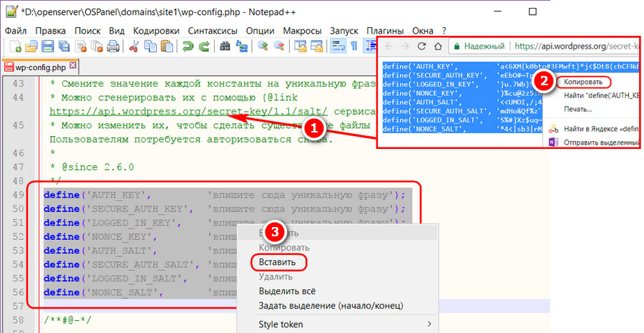644x333 pixels.
Task: Toggle synchronized vertical scrolling icon
Action: click(x=301, y=46)
